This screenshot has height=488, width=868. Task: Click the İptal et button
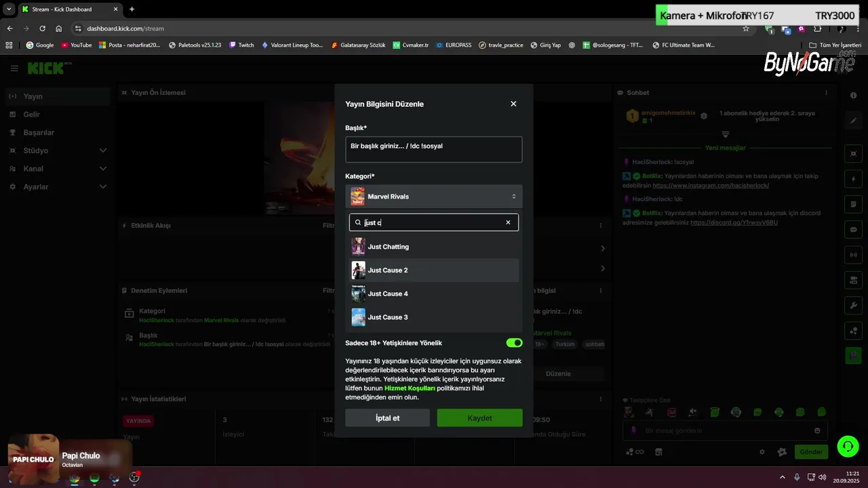387,418
